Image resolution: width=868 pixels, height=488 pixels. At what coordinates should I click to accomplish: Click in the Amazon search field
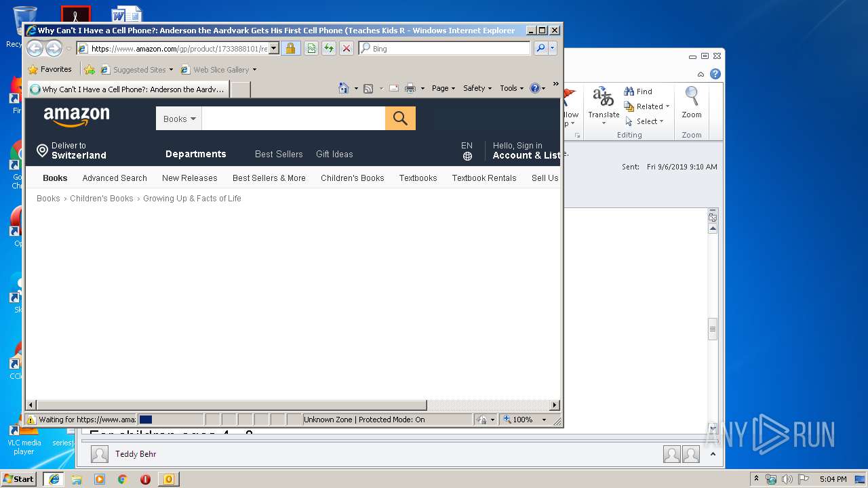click(294, 119)
